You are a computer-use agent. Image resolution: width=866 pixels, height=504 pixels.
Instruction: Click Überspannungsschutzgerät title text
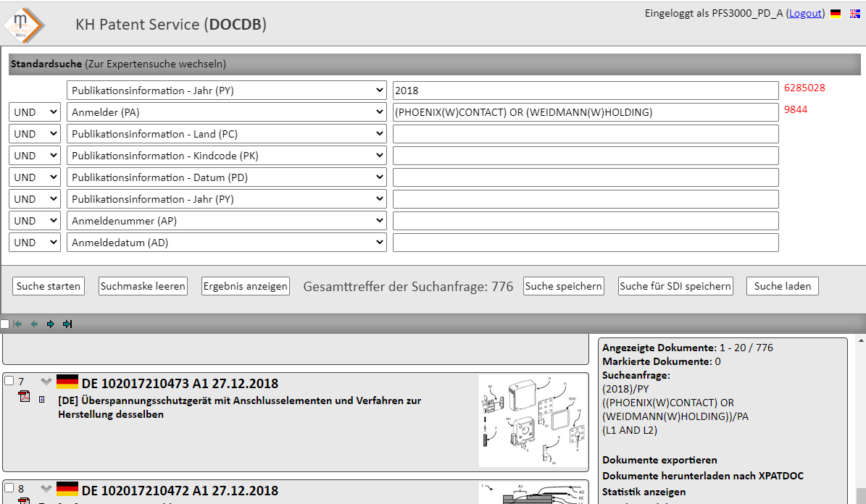(240, 408)
